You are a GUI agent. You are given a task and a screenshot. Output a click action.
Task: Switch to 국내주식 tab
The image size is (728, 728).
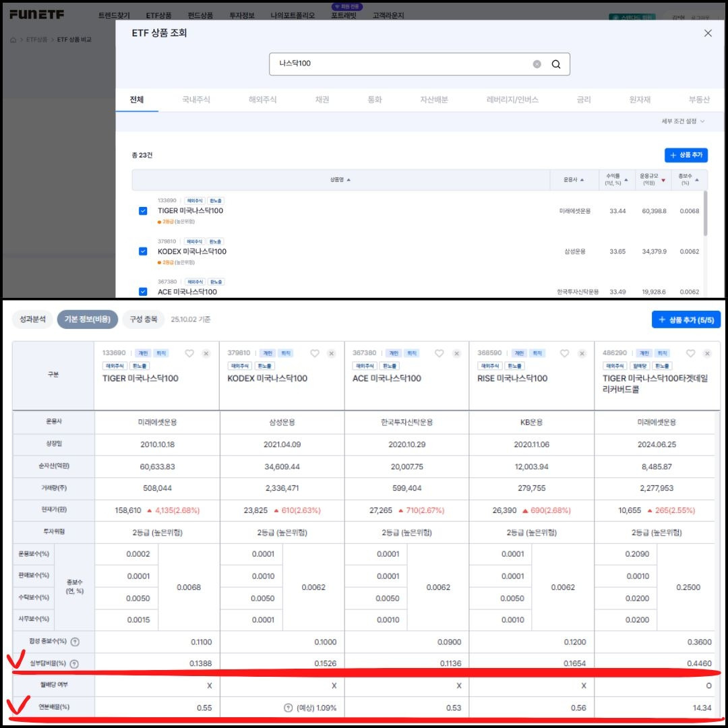[x=196, y=100]
